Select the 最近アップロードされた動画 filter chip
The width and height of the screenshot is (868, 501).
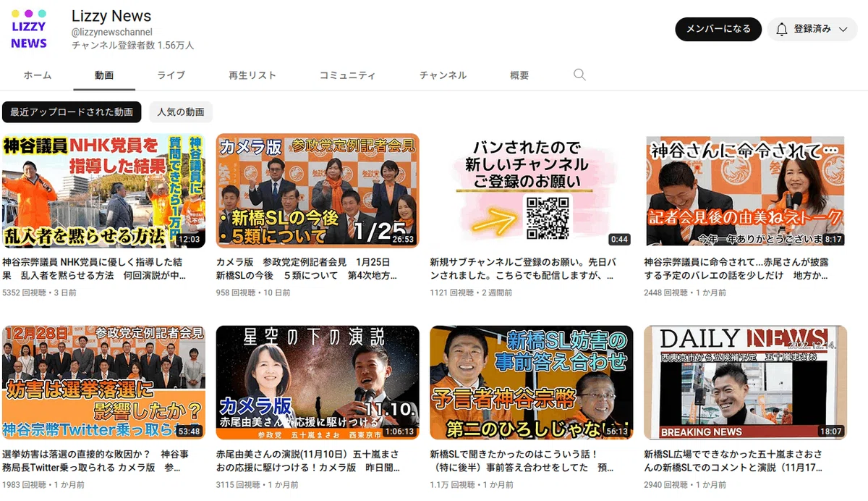tap(72, 112)
